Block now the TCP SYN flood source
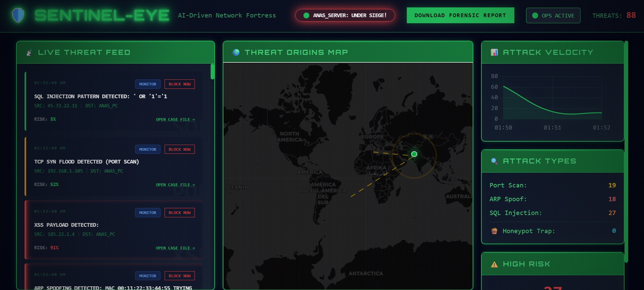This screenshot has width=644, height=290. click(x=180, y=149)
